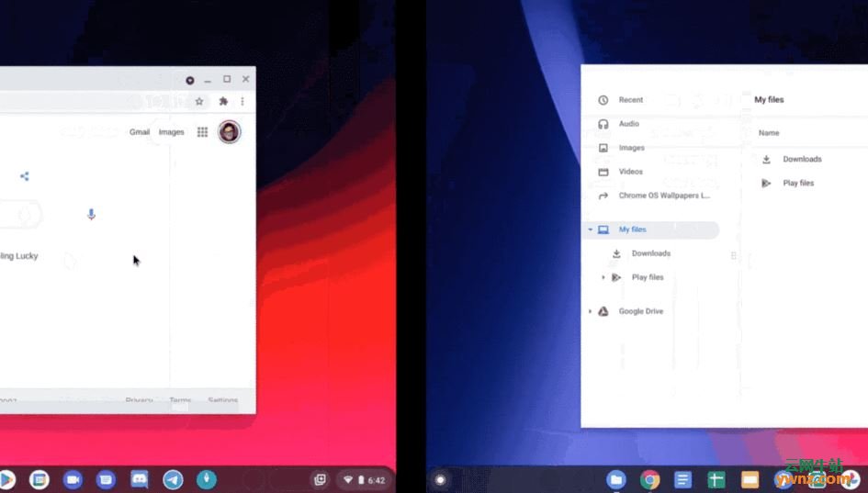
Task: Open Telegram from the shelf
Action: tap(173, 479)
